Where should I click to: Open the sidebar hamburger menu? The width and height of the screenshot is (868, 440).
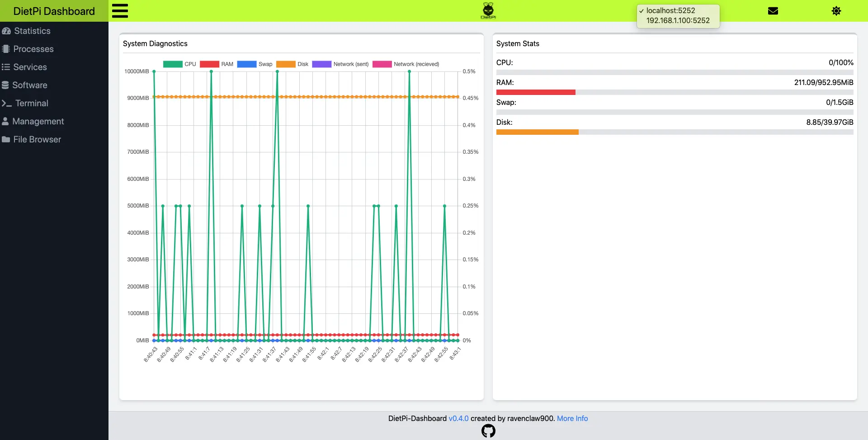click(120, 10)
